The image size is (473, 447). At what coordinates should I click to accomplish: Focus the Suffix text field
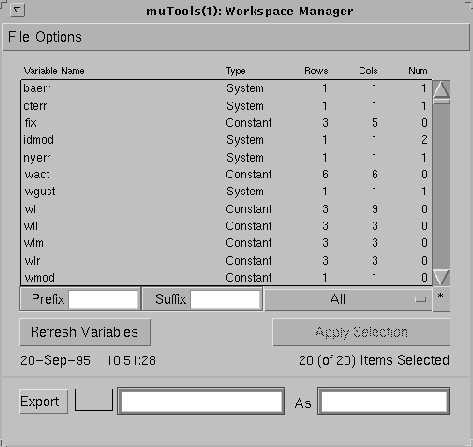click(225, 299)
